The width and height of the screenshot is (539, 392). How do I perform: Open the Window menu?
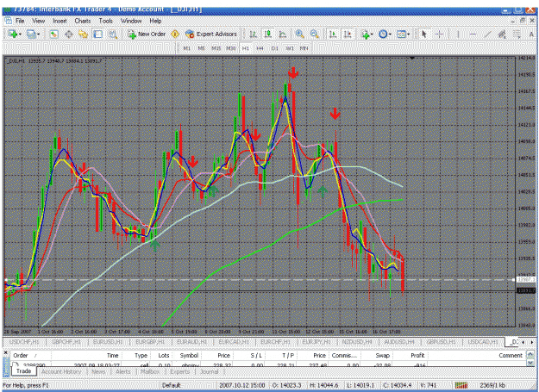131,21
